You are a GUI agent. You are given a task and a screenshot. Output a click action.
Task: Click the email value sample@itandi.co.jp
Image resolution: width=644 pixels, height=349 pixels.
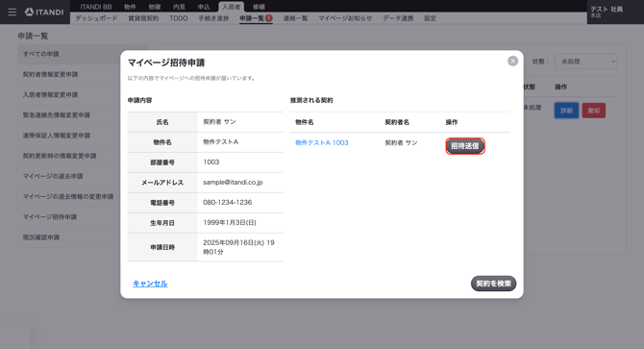pos(233,183)
